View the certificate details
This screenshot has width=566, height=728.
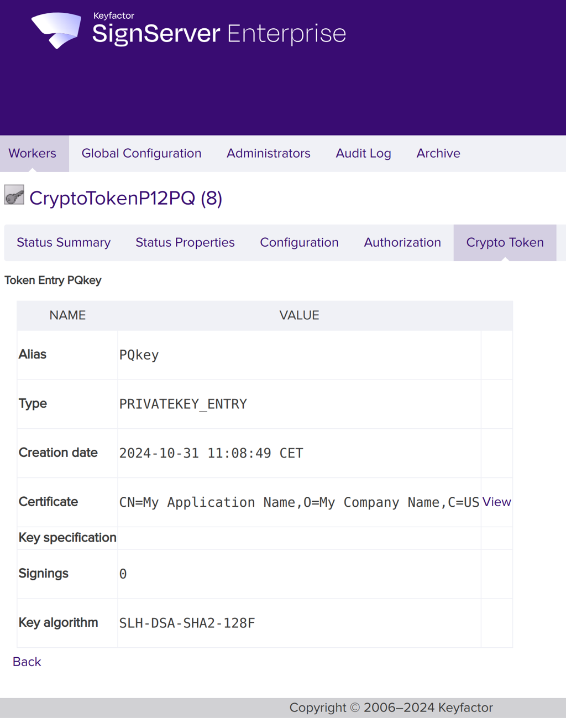pos(496,502)
